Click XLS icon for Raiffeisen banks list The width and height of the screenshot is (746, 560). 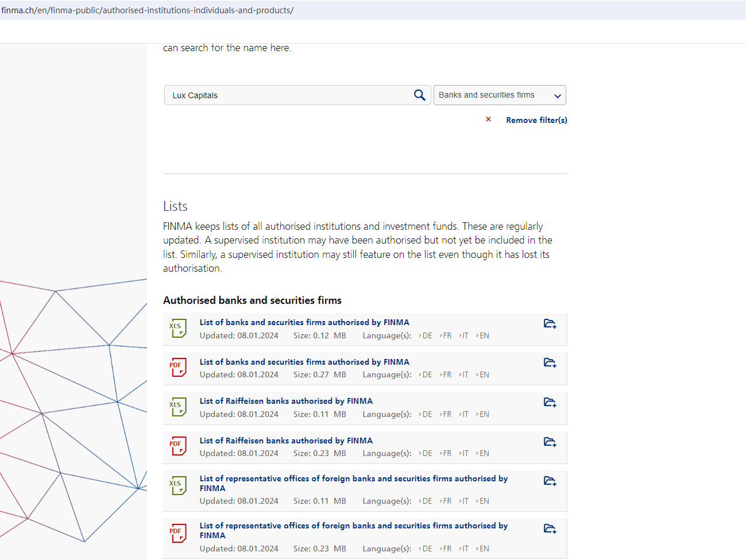coord(178,407)
